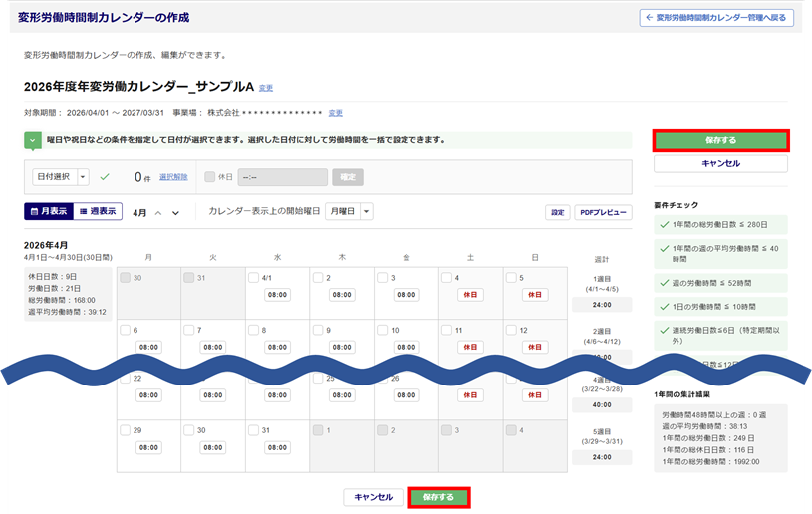The width and height of the screenshot is (812, 514).
Task: Click the green checkmark next to 日付選択
Action: point(105,177)
